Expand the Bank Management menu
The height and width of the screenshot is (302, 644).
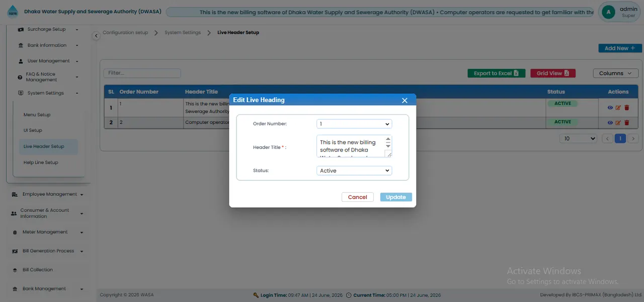pyautogui.click(x=82, y=289)
